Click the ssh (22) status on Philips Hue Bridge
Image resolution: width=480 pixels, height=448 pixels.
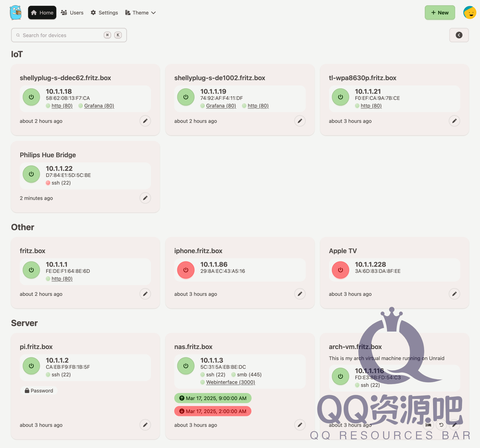click(x=58, y=183)
